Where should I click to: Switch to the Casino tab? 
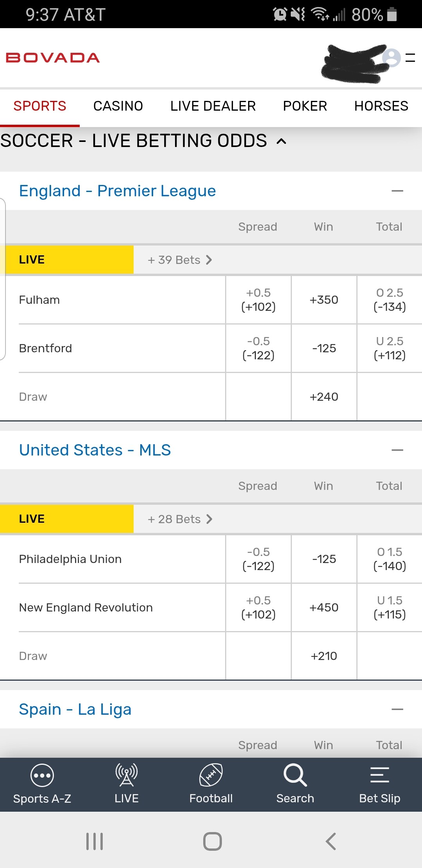(118, 106)
